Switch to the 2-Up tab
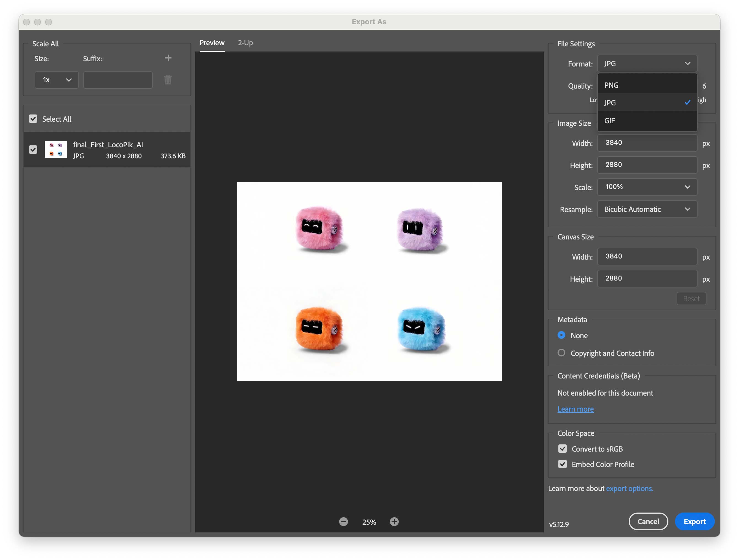The image size is (739, 560). tap(245, 43)
